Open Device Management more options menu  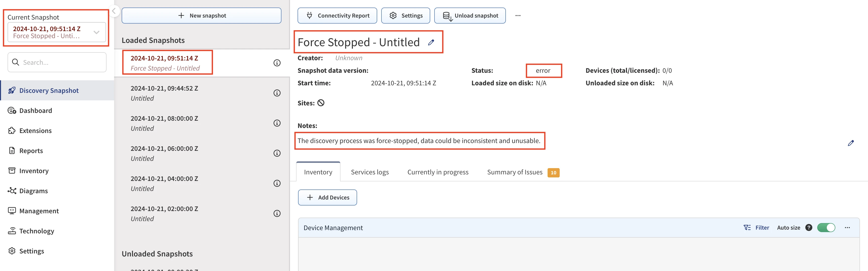pos(847,228)
